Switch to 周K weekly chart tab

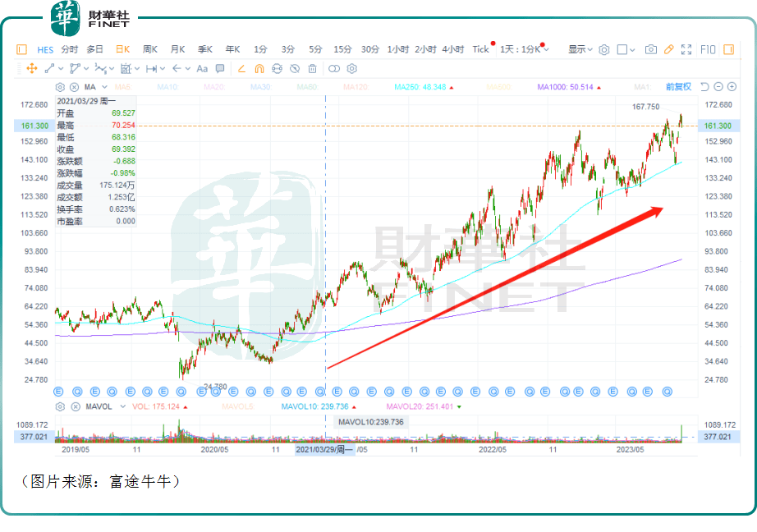(x=150, y=49)
